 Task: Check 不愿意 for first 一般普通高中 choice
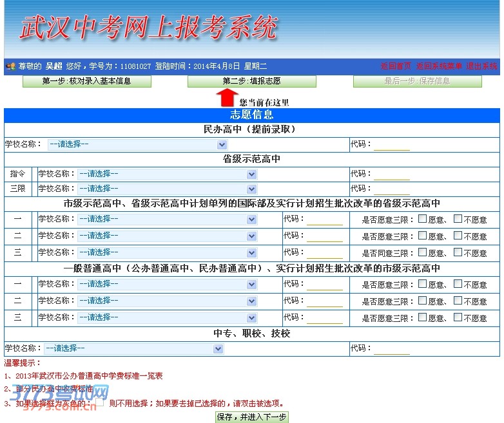458,284
